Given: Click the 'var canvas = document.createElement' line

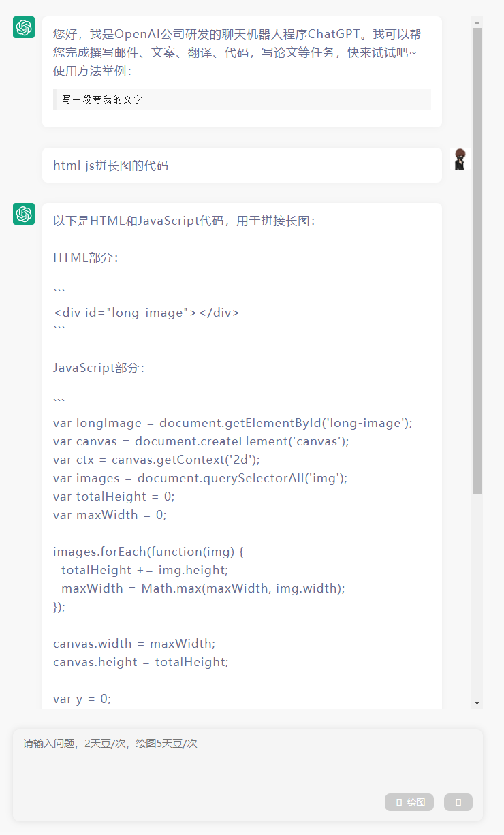Looking at the screenshot, I should coord(201,441).
